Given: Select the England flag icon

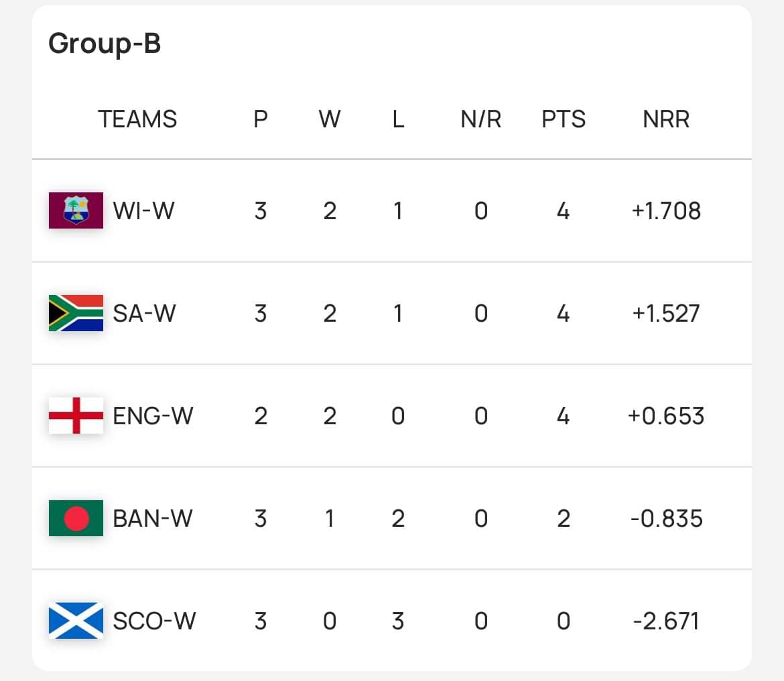Looking at the screenshot, I should (76, 416).
